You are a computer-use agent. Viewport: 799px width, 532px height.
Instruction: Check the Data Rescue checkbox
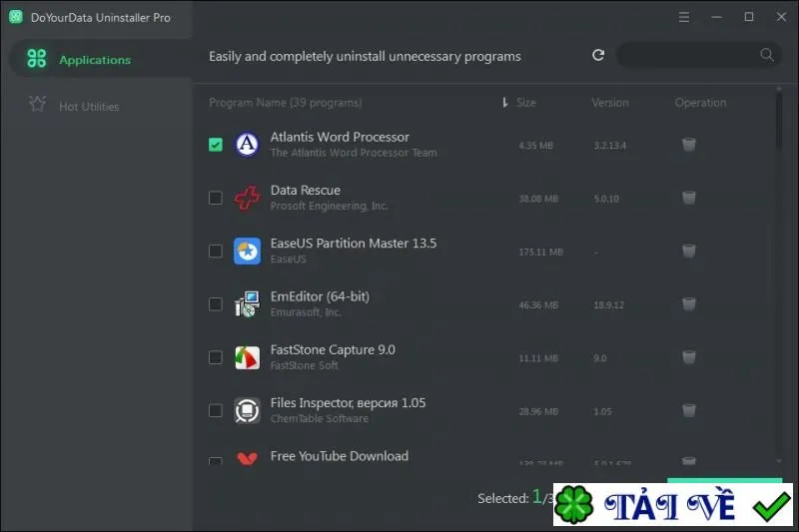point(216,198)
